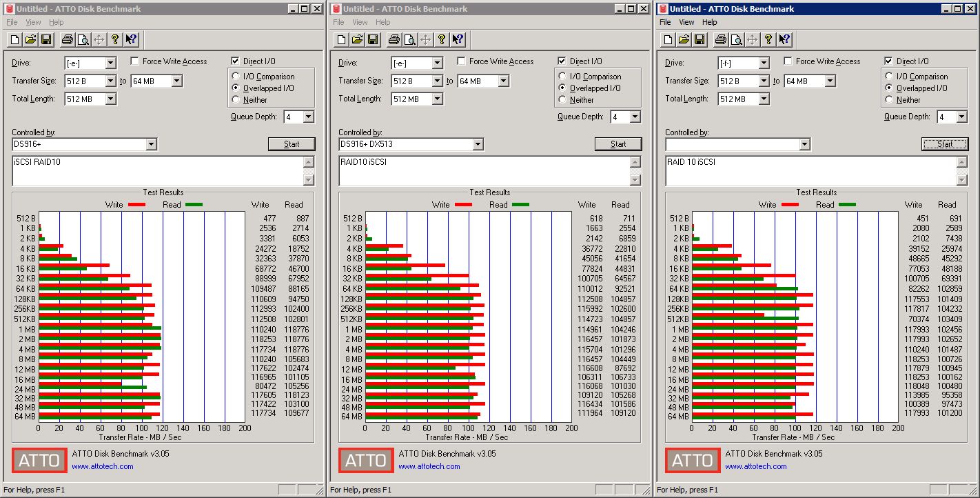
Task: Enable Force Write Access in the left ATTO window
Action: [134, 61]
